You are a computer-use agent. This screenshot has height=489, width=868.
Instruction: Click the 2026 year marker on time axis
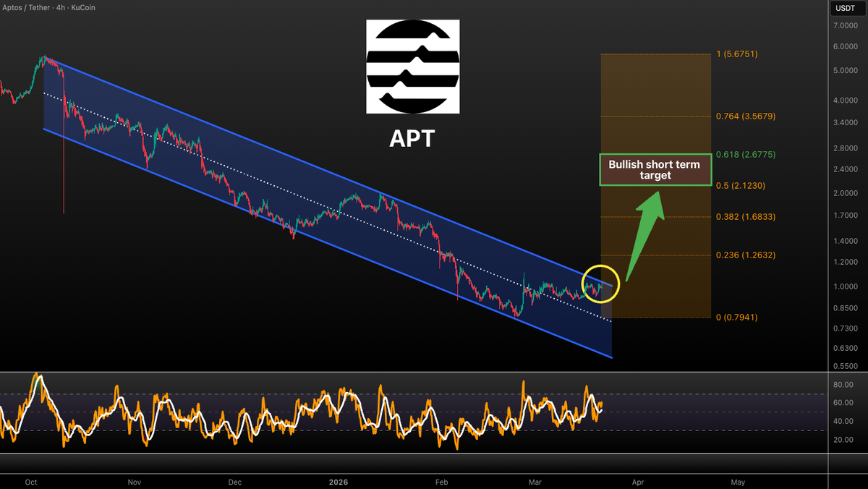click(339, 482)
